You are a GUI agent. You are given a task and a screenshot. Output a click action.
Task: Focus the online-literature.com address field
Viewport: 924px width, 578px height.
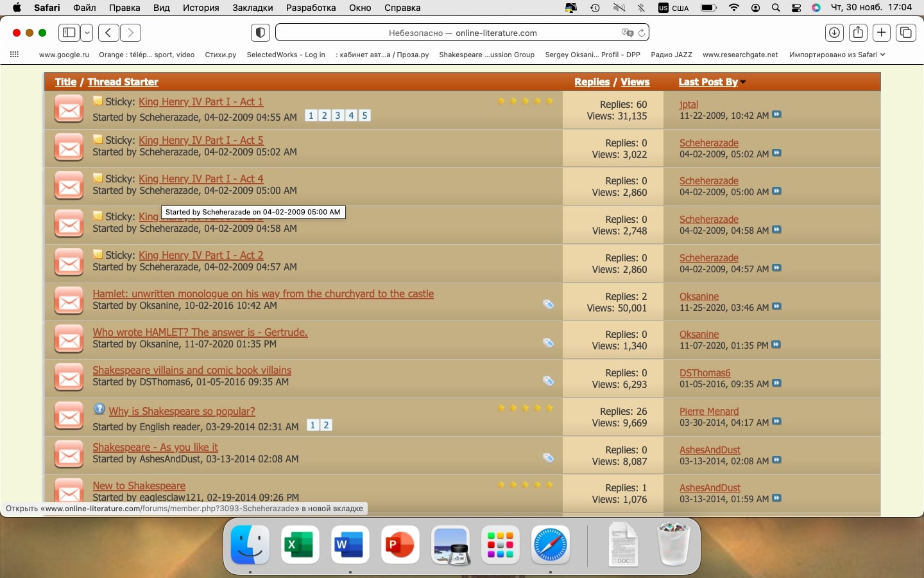[x=462, y=33]
